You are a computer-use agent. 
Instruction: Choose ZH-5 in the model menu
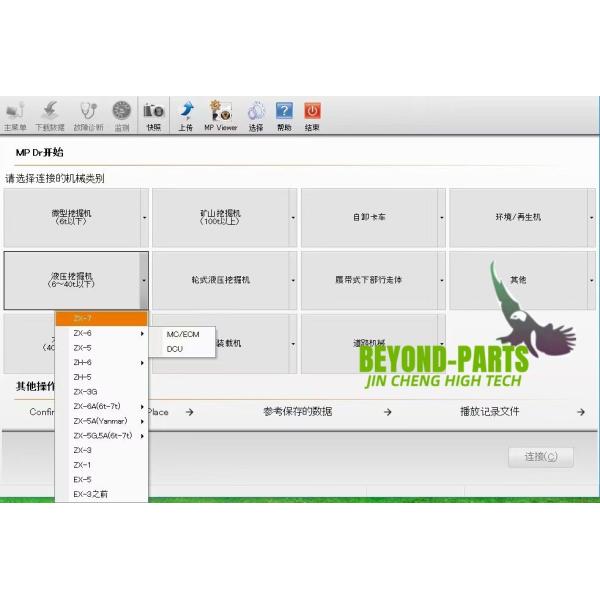coord(101,377)
